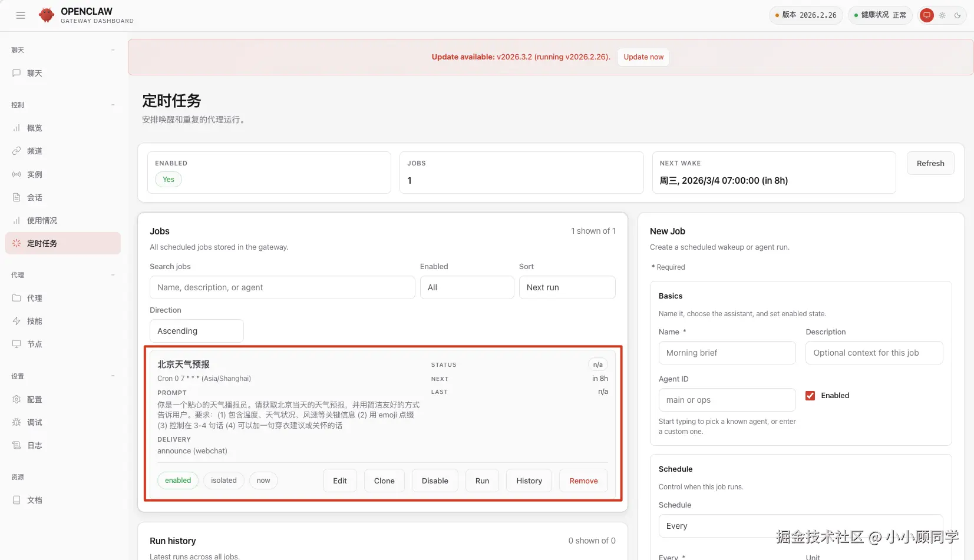The width and height of the screenshot is (974, 560).
Task: Click the announce (webchat) delivery text
Action: point(192,451)
